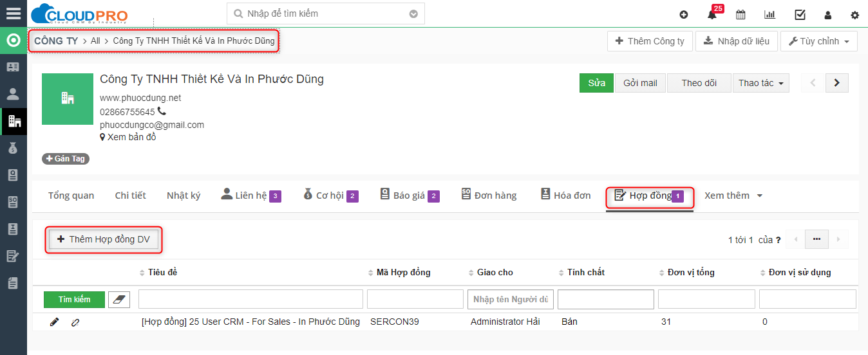Open the settings gear icon

coord(855,15)
